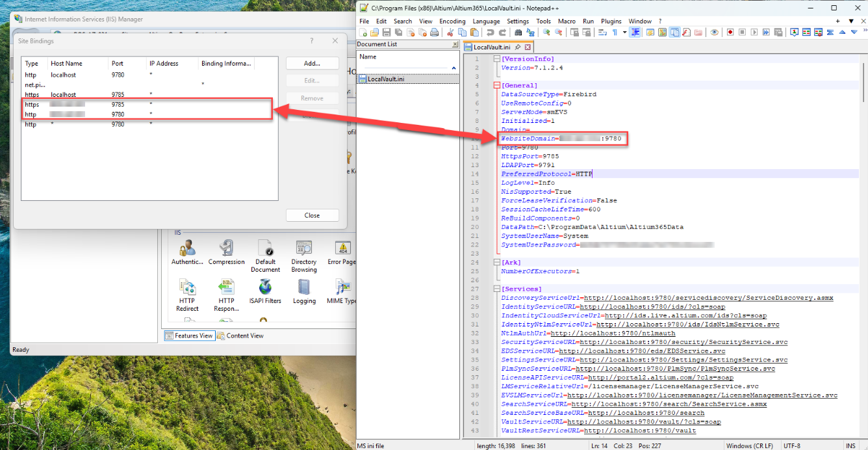Click the Undo arrow icon
The width and height of the screenshot is (868, 450).
(x=491, y=32)
